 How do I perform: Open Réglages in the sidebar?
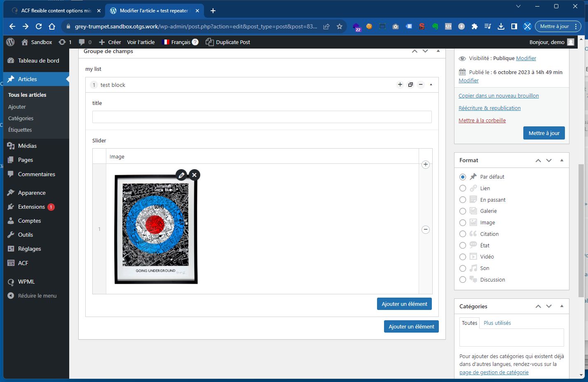(x=36, y=249)
